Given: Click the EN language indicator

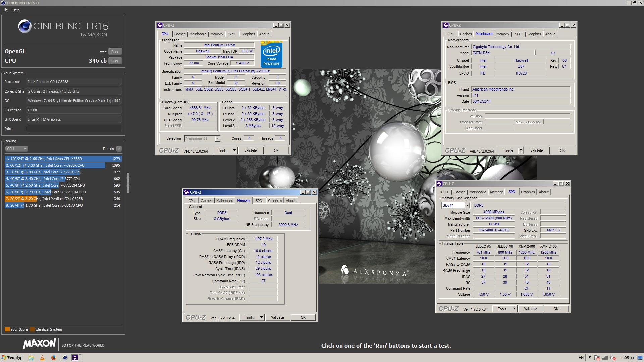Looking at the screenshot, I should (581, 358).
